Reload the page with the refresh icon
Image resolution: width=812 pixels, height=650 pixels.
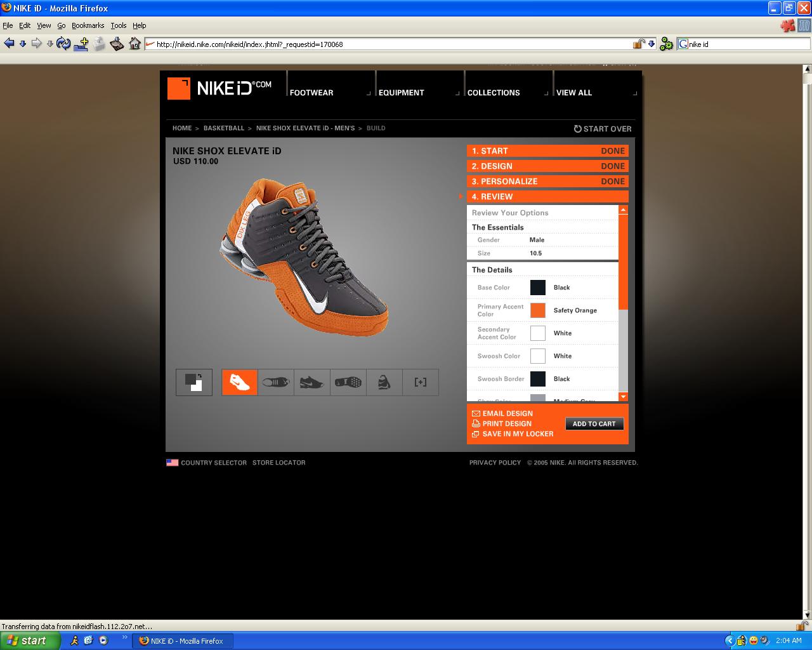[x=63, y=44]
